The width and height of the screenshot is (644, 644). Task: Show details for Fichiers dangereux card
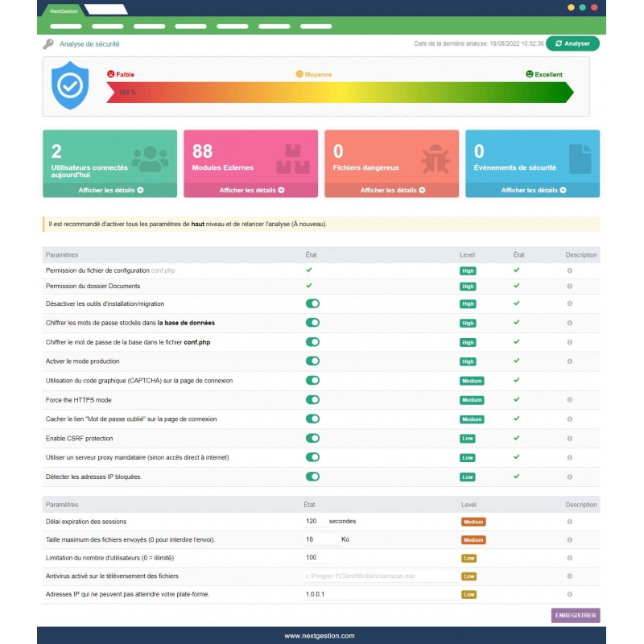click(392, 191)
